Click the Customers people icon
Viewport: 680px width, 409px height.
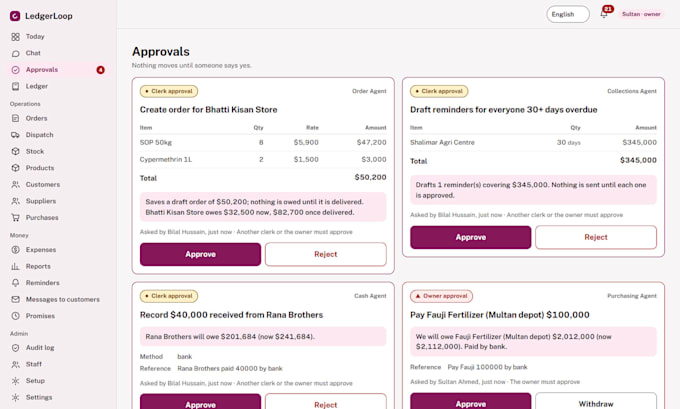pyautogui.click(x=15, y=184)
